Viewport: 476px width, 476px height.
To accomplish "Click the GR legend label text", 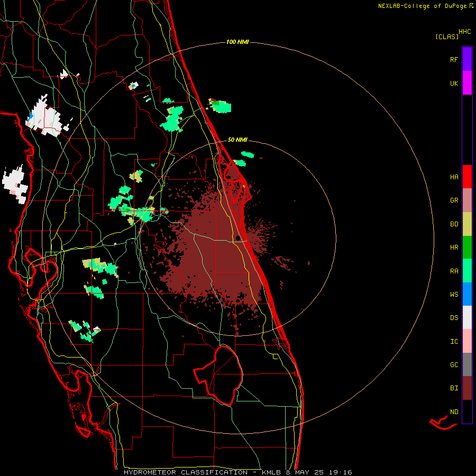I will 454,200.
